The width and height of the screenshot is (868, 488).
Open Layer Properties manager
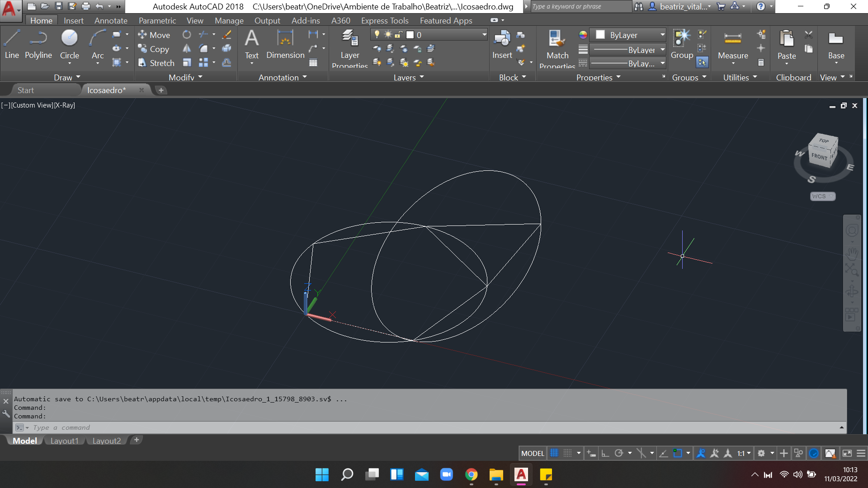(x=350, y=48)
